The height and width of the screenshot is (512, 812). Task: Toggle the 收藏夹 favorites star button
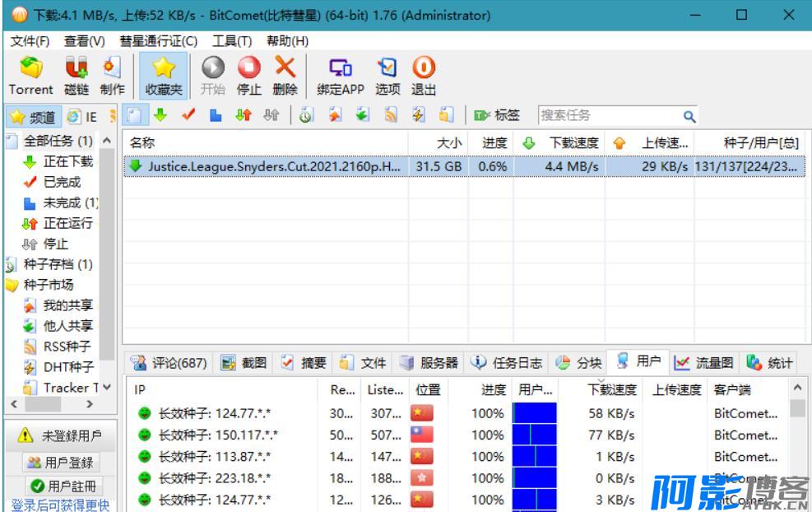click(163, 77)
